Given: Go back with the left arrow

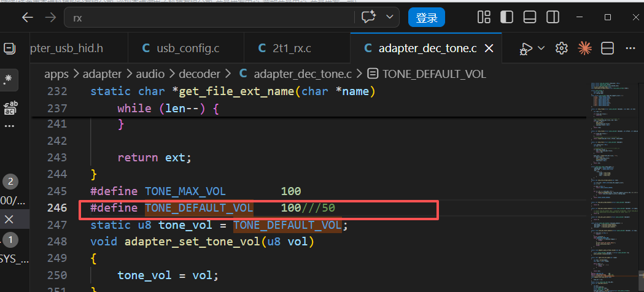Looking at the screenshot, I should coord(27,18).
